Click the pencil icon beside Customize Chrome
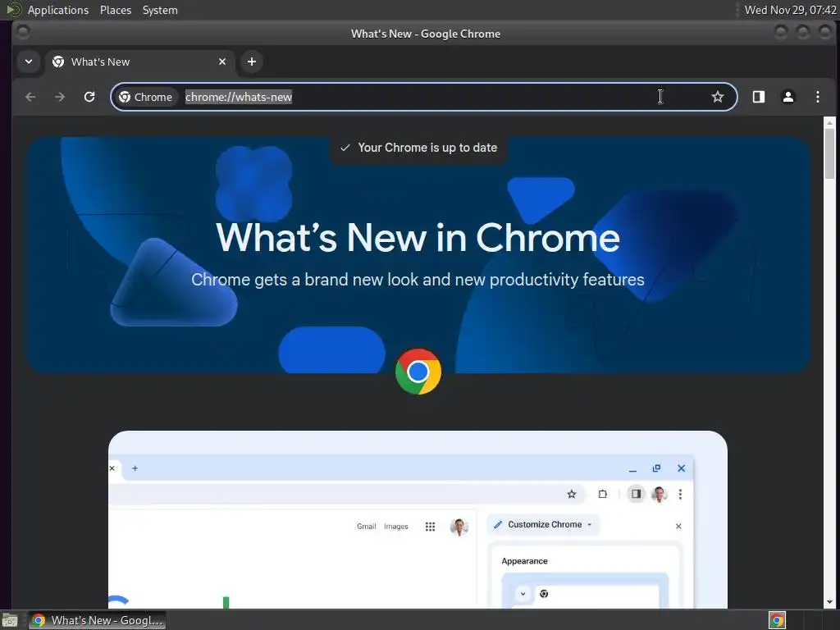 click(x=498, y=524)
